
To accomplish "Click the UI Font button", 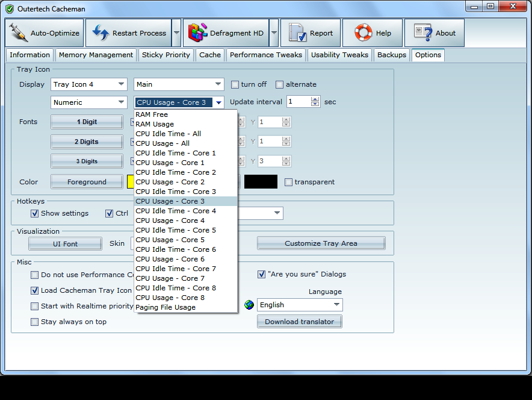I will (65, 244).
